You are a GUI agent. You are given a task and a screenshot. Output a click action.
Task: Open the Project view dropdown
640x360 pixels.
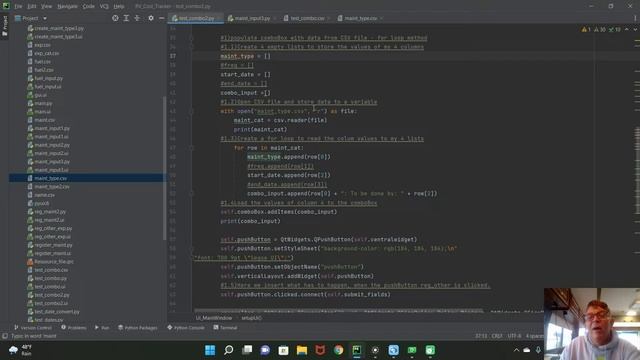pyautogui.click(x=31, y=18)
